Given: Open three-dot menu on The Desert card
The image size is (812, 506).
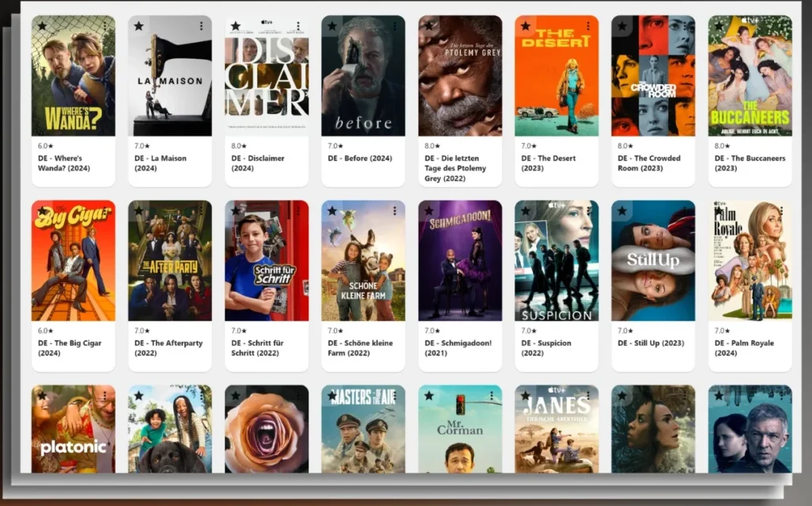Looking at the screenshot, I should 588,26.
